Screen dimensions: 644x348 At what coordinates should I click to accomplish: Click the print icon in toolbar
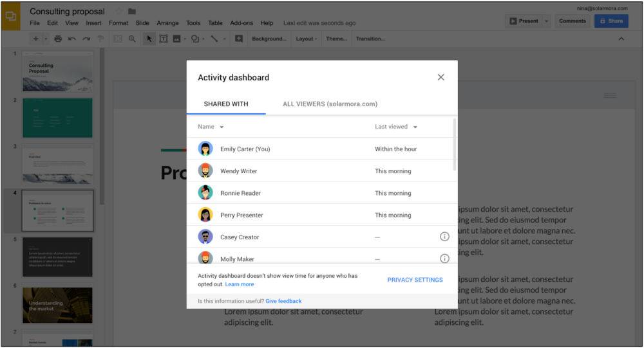pyautogui.click(x=58, y=39)
